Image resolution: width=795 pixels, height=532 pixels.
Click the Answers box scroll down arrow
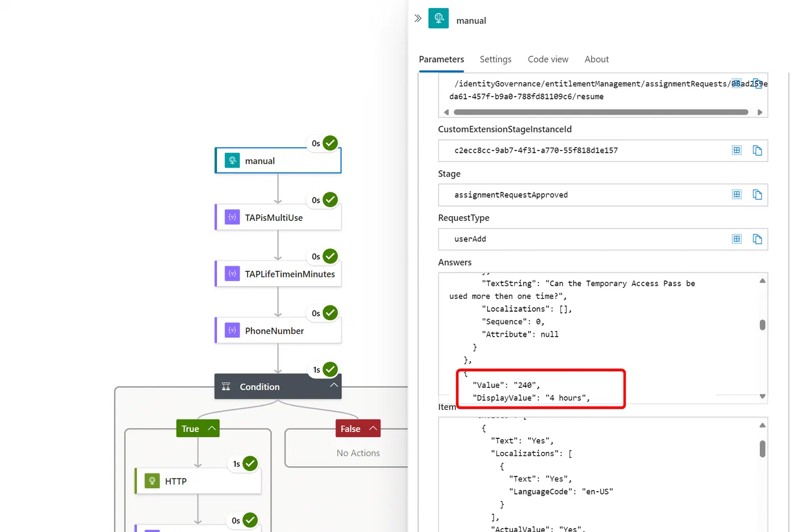point(763,396)
